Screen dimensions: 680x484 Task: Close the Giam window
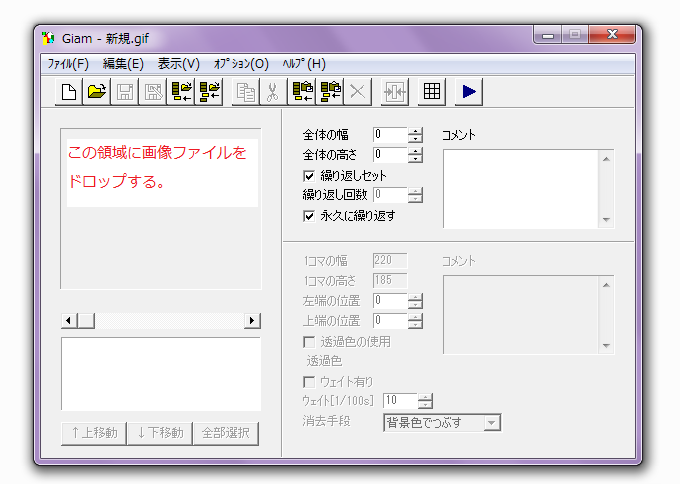[x=612, y=35]
